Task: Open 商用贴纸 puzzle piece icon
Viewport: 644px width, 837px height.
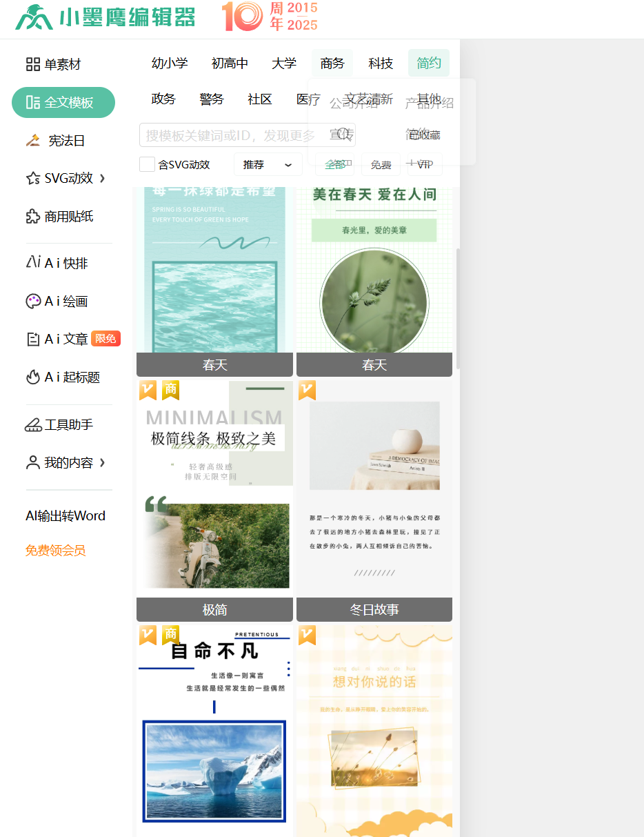Action: 32,217
